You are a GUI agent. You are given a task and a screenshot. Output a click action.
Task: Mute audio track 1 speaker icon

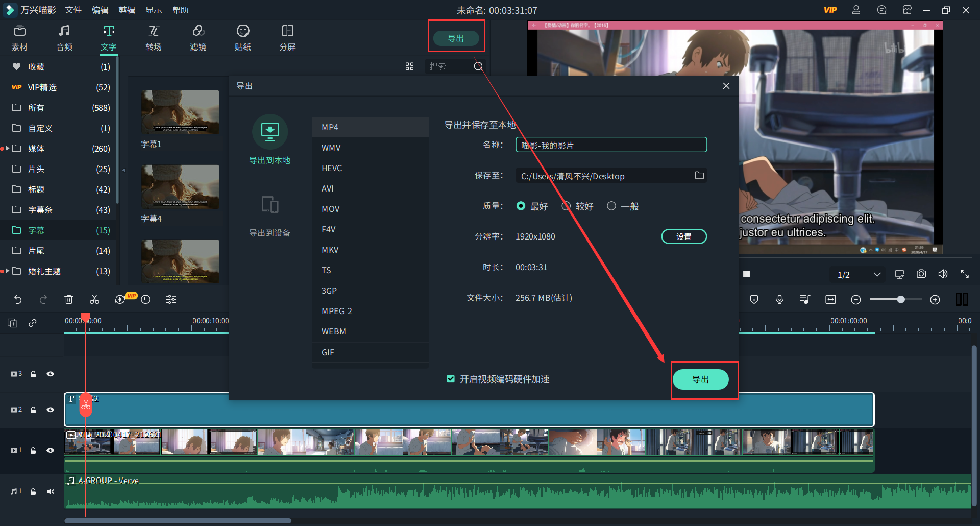point(50,491)
